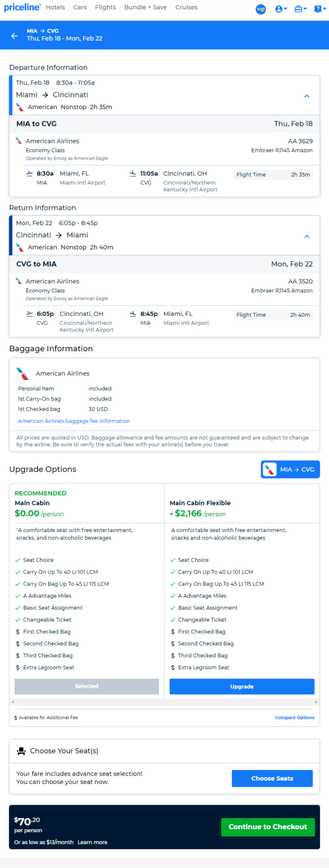Click the Upgrade button for Main Cabin Flexible
The height and width of the screenshot is (868, 329).
242,687
